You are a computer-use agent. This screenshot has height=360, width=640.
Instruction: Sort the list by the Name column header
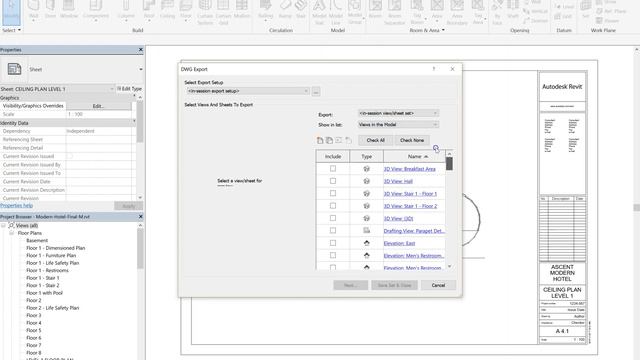pos(414,156)
